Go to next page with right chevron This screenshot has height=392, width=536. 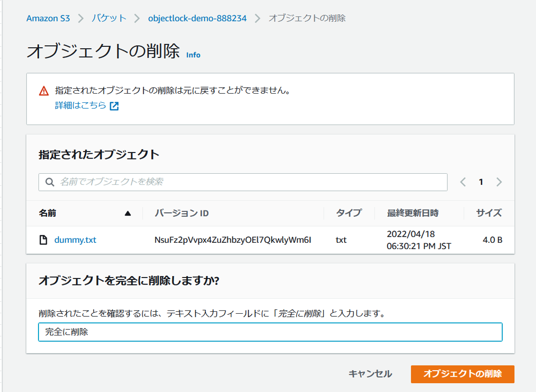499,182
